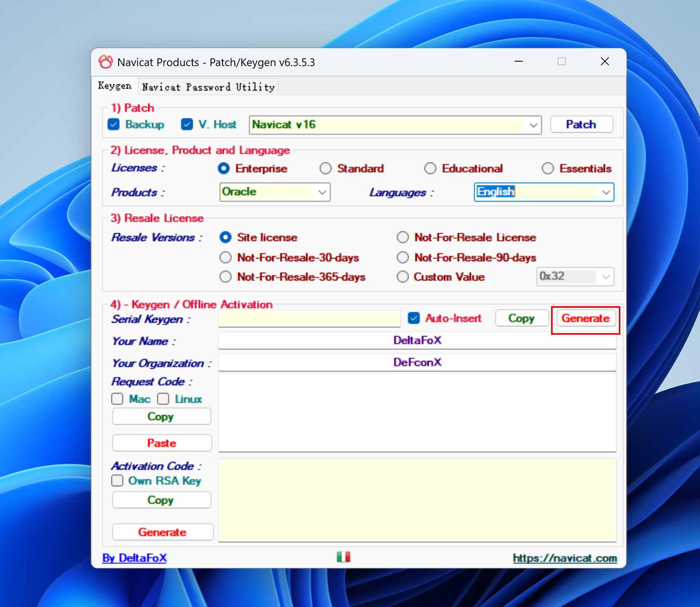Switch to the Navicat Password Utility tab
700x607 pixels.
pos(208,87)
